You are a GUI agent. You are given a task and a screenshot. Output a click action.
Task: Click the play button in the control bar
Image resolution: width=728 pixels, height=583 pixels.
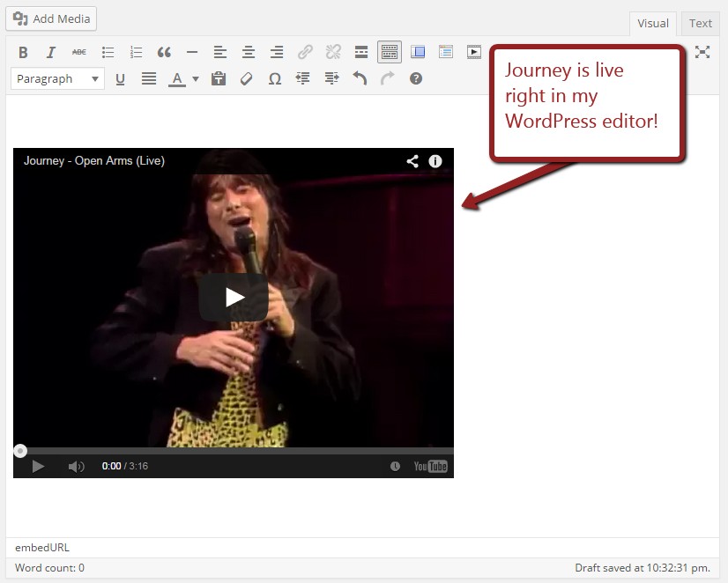click(38, 466)
